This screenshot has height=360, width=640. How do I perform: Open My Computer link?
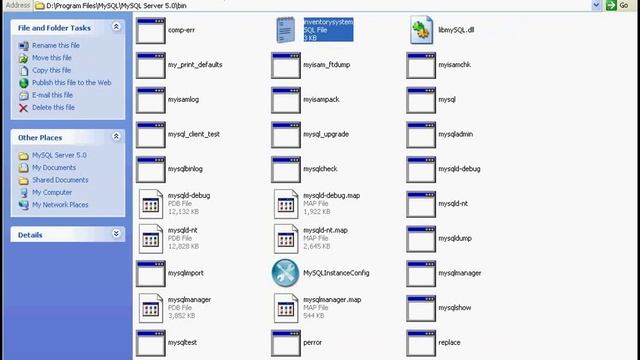point(52,192)
